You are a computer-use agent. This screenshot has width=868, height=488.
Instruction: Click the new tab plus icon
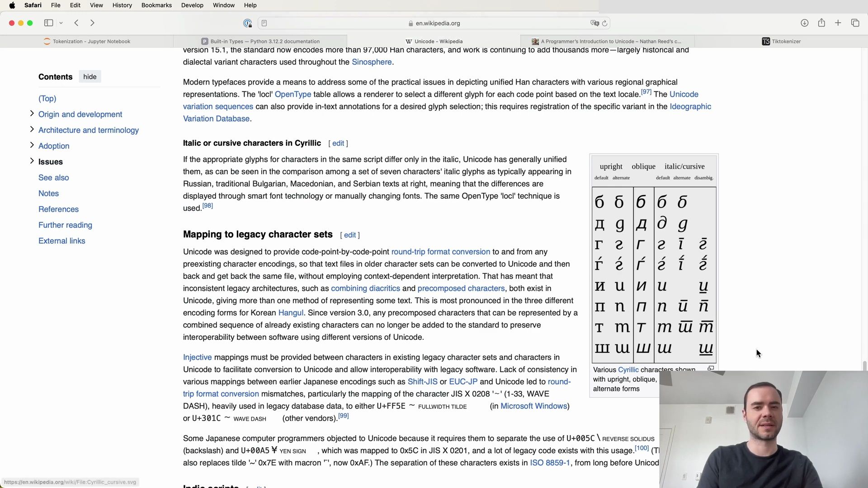pos(838,23)
